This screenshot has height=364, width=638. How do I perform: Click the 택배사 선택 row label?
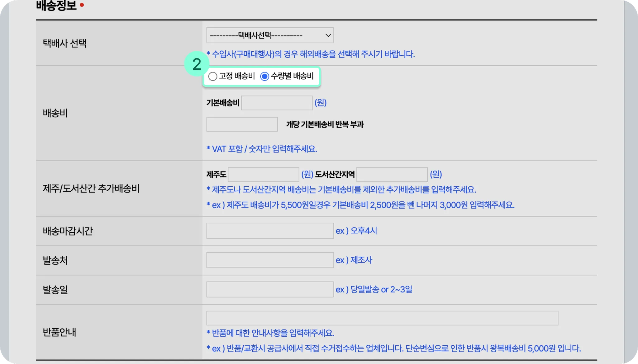[64, 43]
